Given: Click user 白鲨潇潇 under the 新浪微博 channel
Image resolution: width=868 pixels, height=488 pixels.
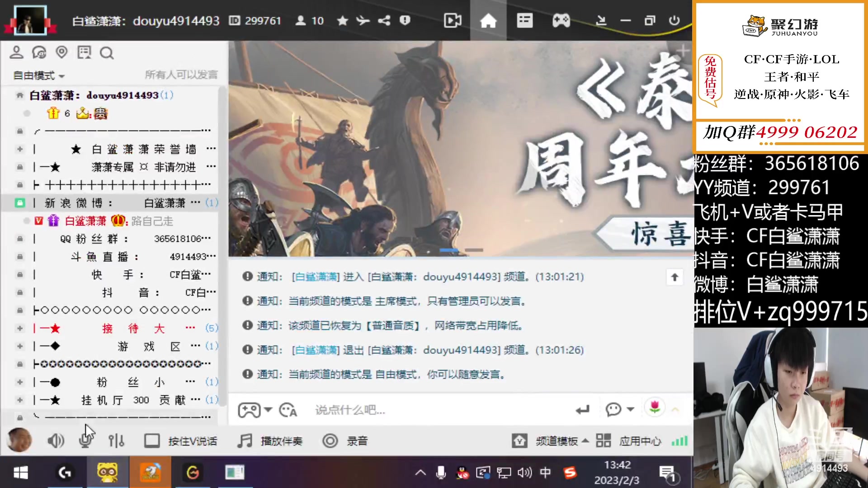Looking at the screenshot, I should click(85, 221).
